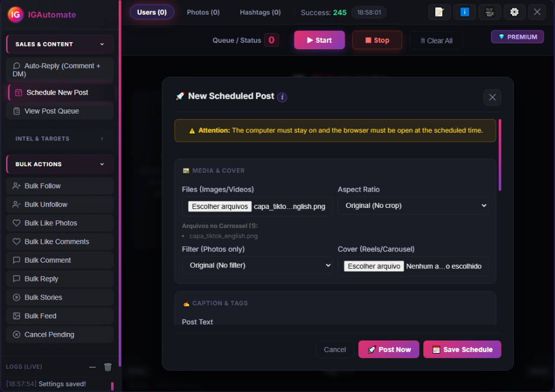Click the Stop button
Image resolution: width=555 pixels, height=392 pixels.
(x=377, y=40)
